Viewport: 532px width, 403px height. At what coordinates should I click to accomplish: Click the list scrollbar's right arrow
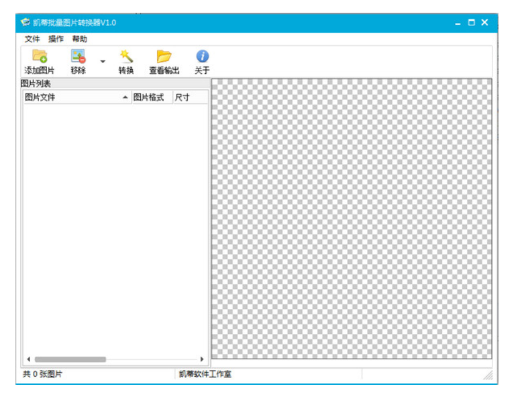point(203,359)
